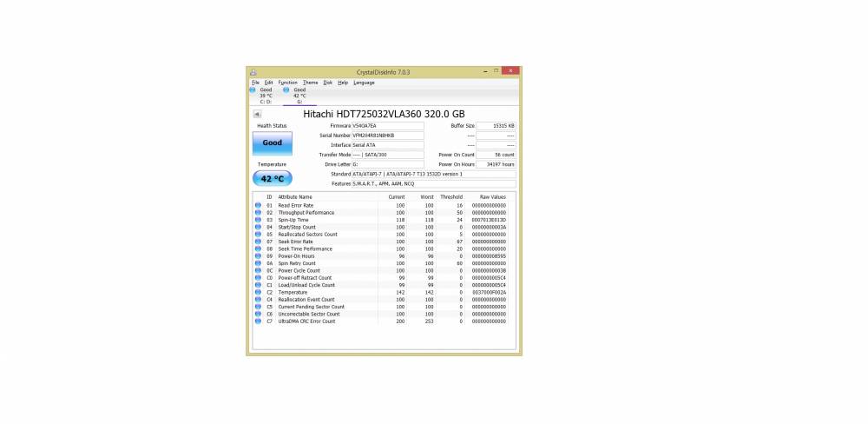Minimize the CrystalDiskInfo window
The image size is (868, 424).
[x=485, y=71]
